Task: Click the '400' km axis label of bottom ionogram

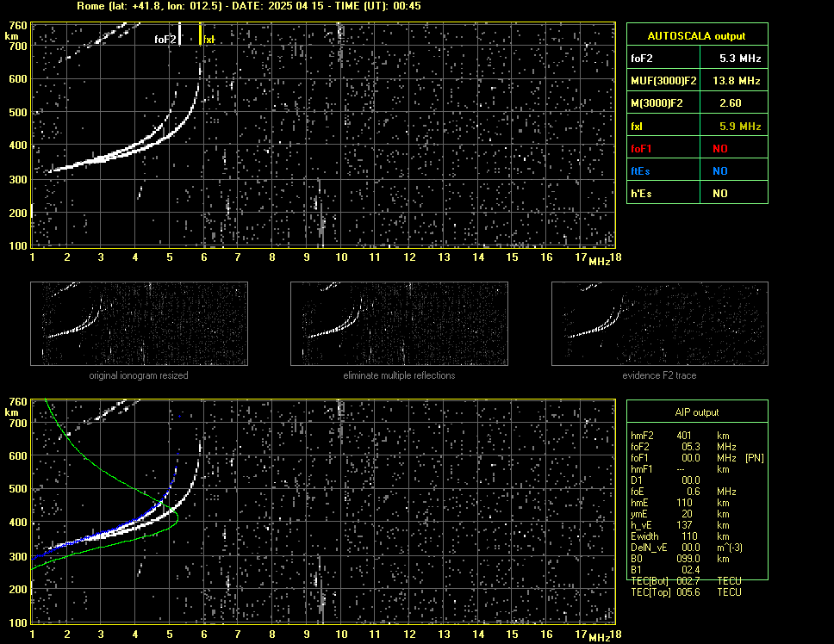Action: coord(18,523)
